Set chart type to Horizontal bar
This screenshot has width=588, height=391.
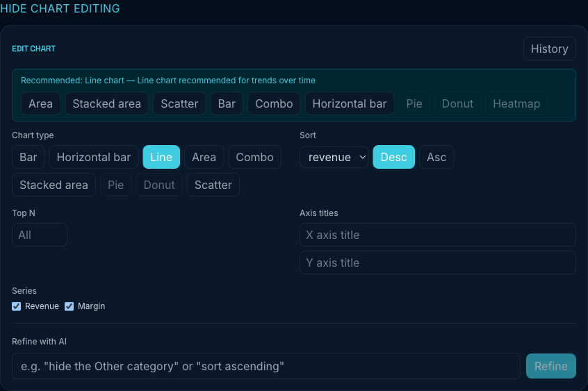tap(94, 157)
